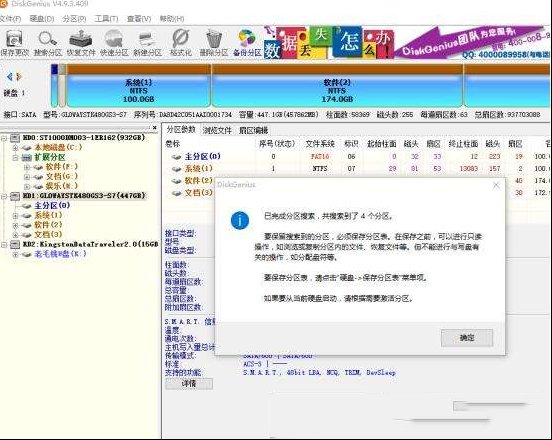Click the small blue partition block on the disk map

[54, 85]
